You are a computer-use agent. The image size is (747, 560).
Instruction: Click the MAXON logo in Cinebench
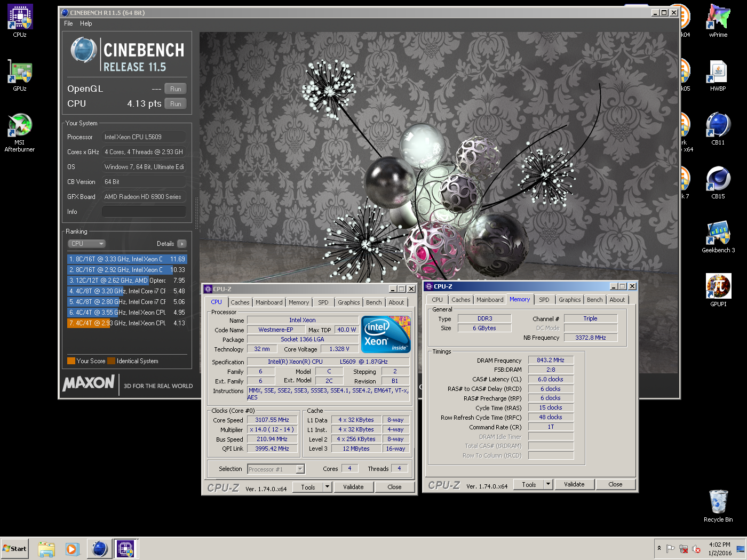[x=89, y=383]
